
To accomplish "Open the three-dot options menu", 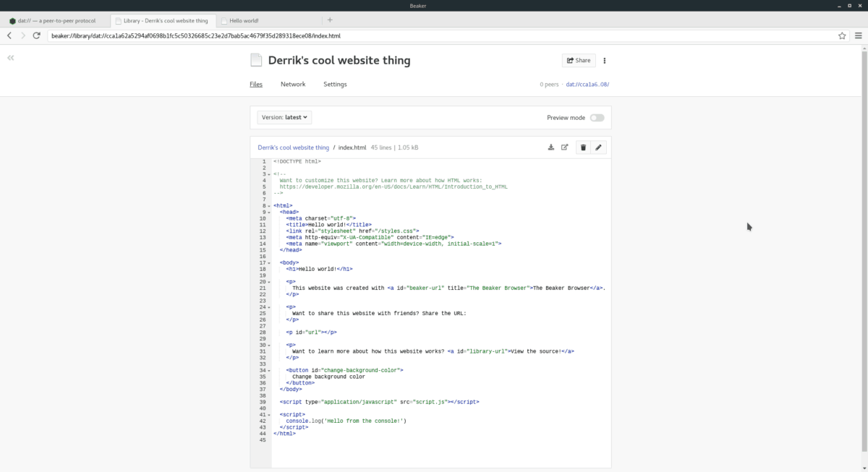I will [605, 60].
